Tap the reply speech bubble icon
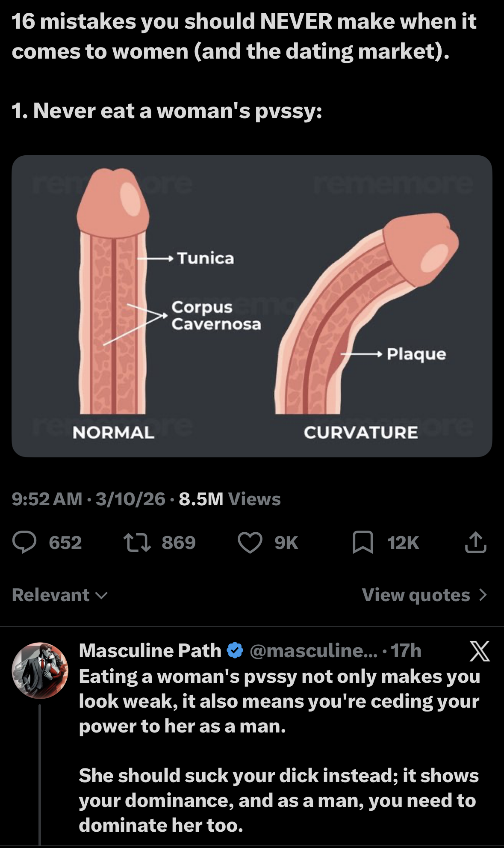The image size is (504, 848). point(24,543)
